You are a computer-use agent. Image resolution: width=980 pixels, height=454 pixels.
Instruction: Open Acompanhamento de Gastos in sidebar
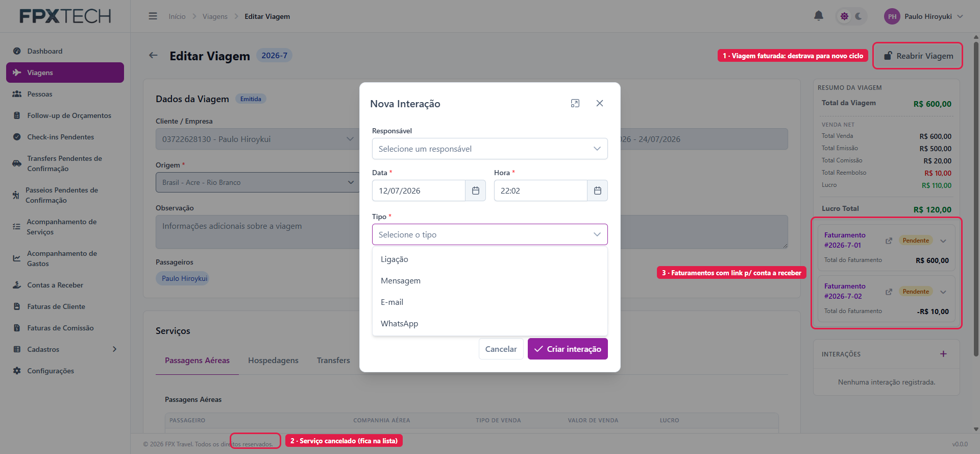click(65, 258)
